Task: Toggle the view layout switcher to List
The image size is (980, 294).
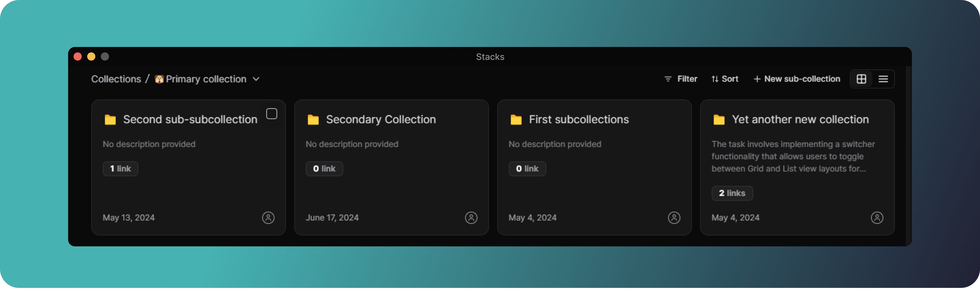Action: tap(883, 79)
